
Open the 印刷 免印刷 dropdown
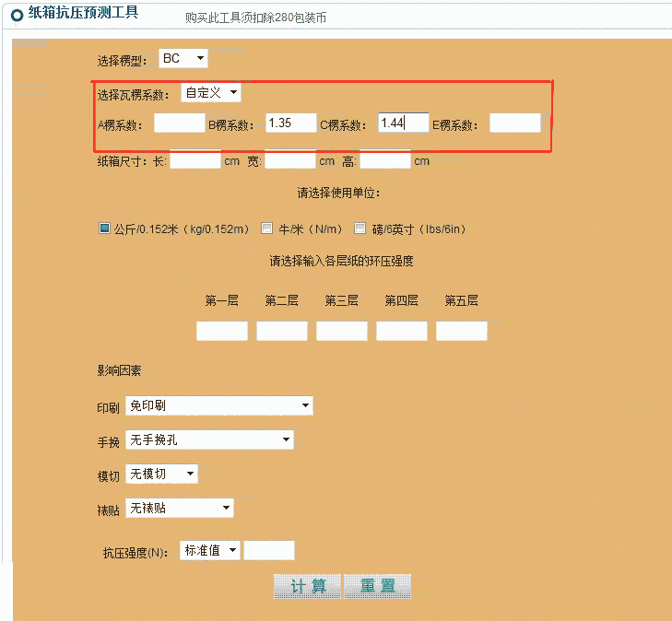tap(218, 405)
